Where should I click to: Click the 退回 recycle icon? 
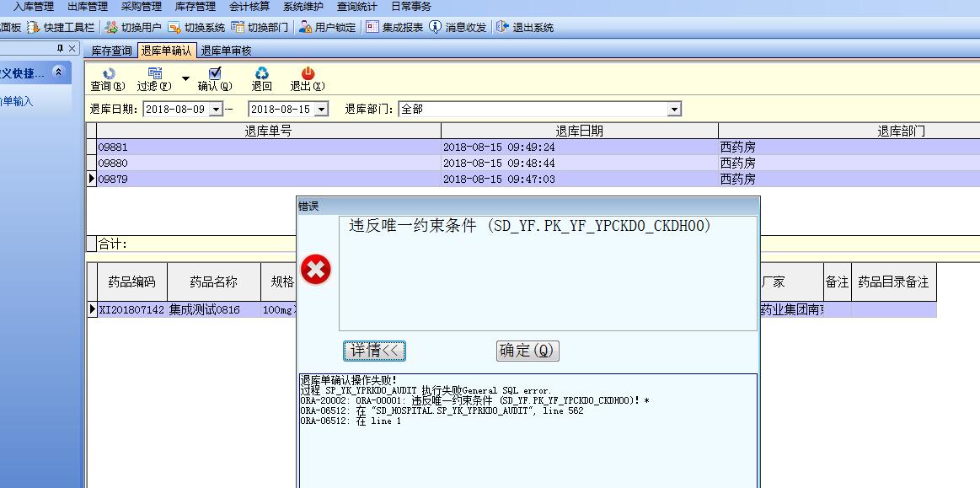pos(262,73)
